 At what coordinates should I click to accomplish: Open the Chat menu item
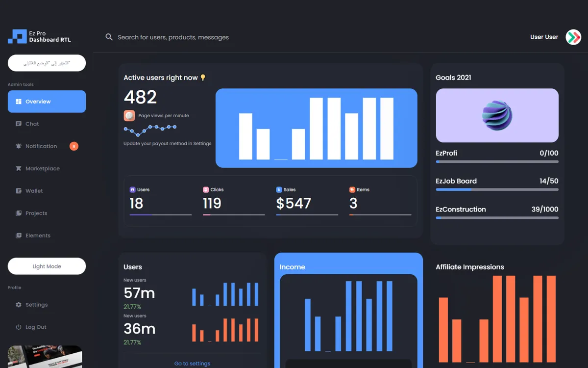point(47,124)
